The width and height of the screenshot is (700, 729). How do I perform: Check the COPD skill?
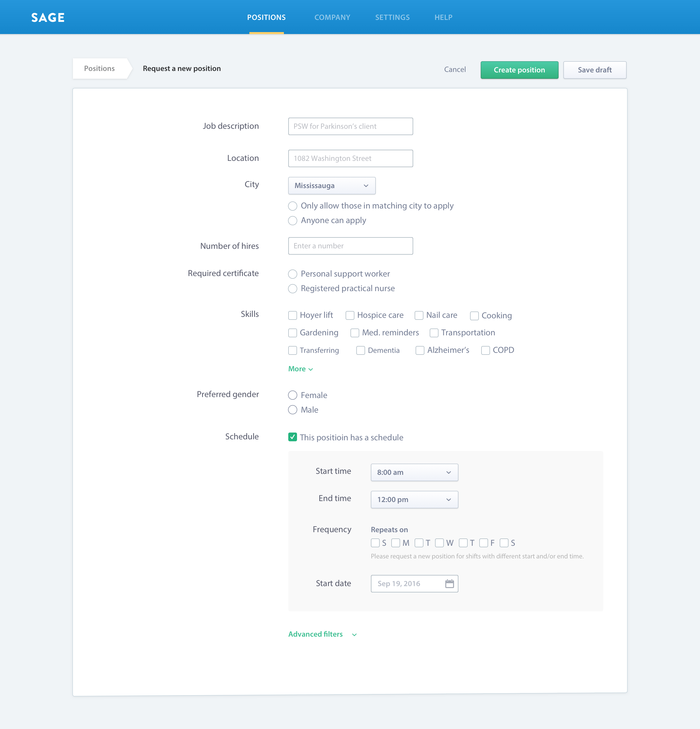click(x=485, y=350)
